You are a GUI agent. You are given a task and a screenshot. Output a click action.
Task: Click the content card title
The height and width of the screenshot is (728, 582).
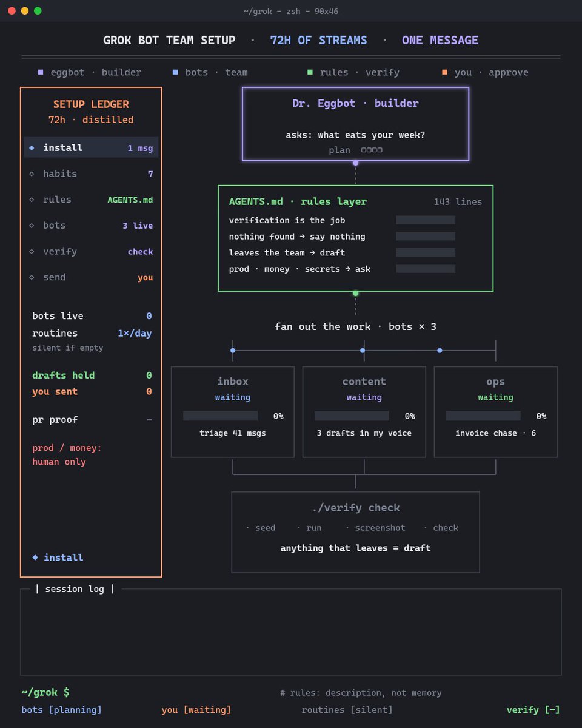[x=364, y=382]
